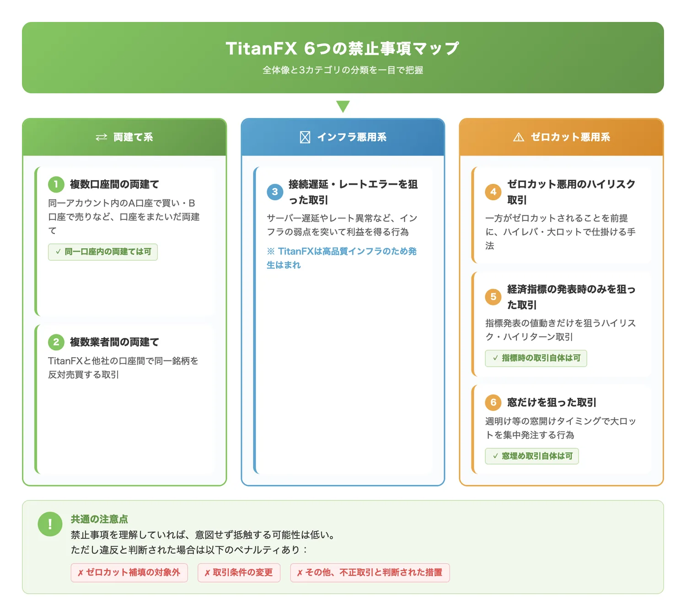Click the subtitle 全体像と3カテゴリの分類を一目で把握
686x616 pixels.
[x=343, y=70]
